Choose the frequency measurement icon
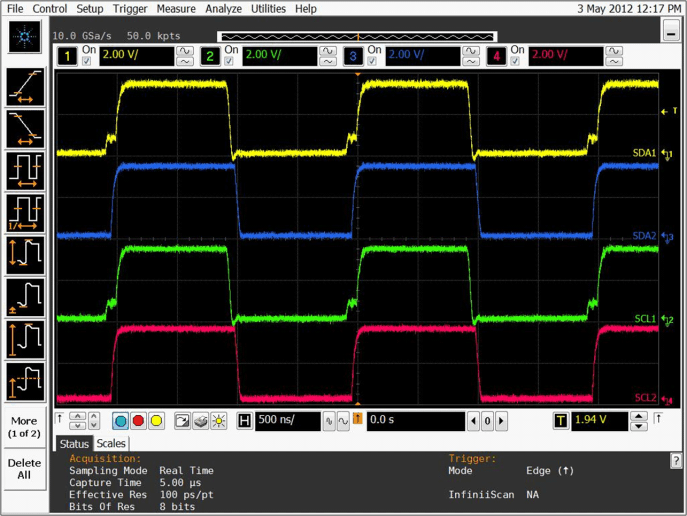This screenshot has width=687, height=516. pos(25,212)
